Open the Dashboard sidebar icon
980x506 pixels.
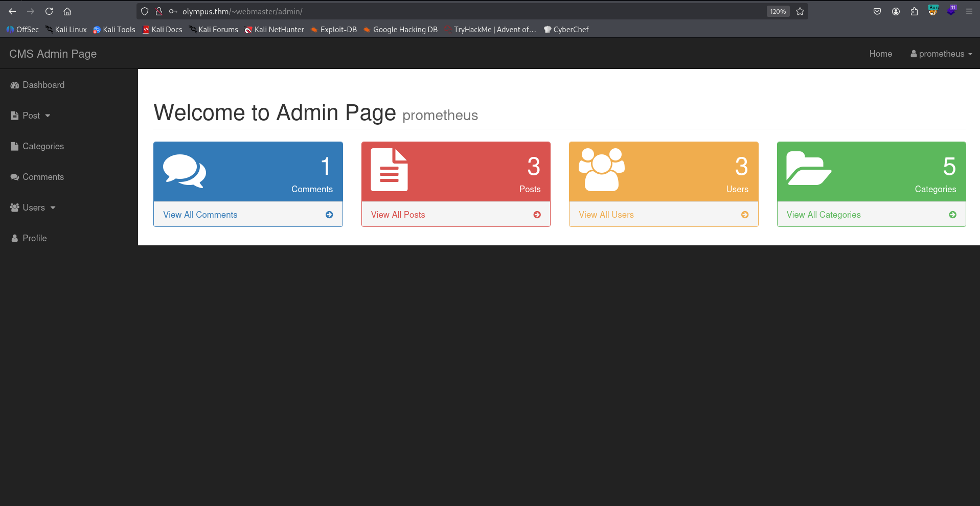14,85
